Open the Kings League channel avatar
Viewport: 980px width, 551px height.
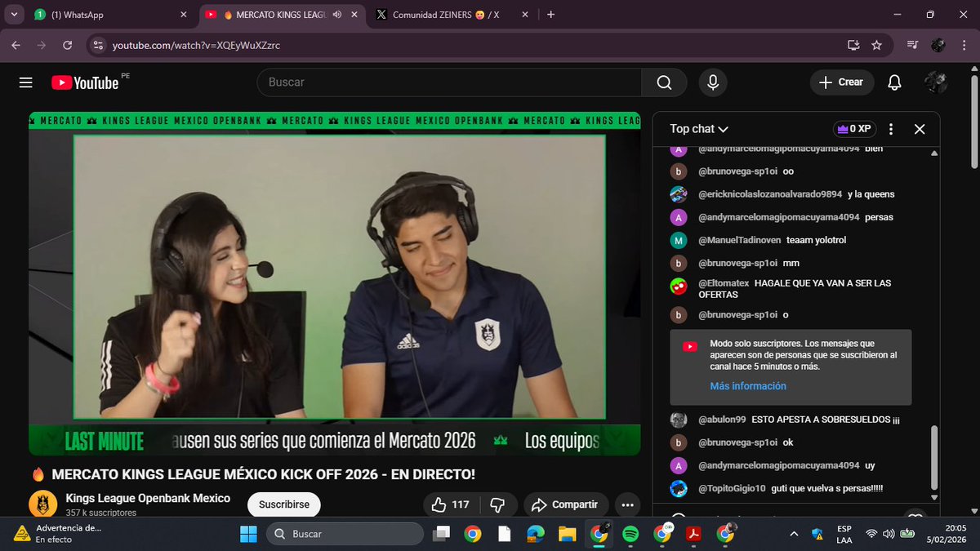[x=42, y=504]
